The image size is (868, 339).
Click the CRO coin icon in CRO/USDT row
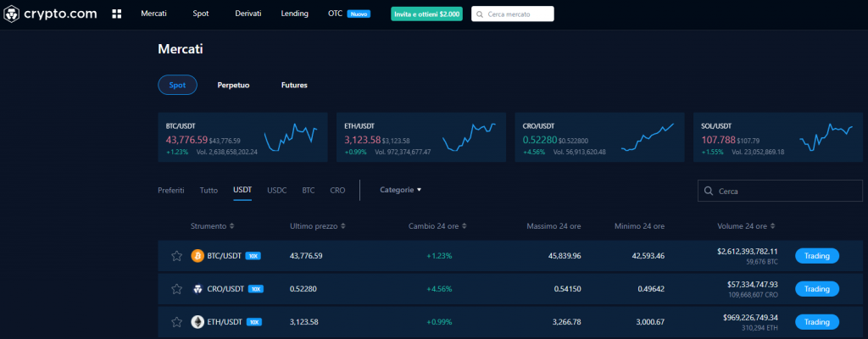pyautogui.click(x=198, y=289)
